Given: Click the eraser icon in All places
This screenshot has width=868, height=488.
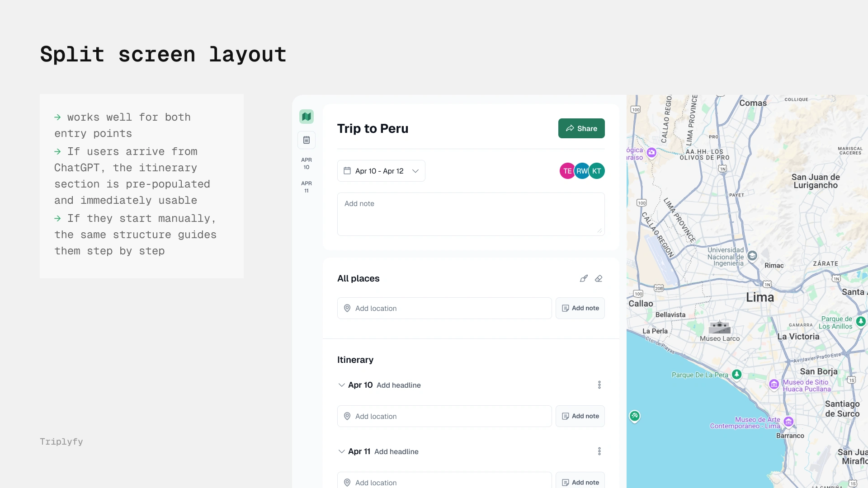Looking at the screenshot, I should (599, 278).
